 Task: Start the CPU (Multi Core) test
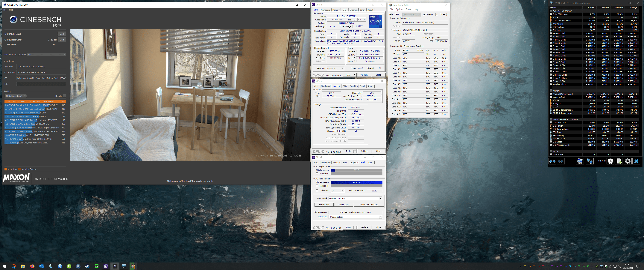62,34
